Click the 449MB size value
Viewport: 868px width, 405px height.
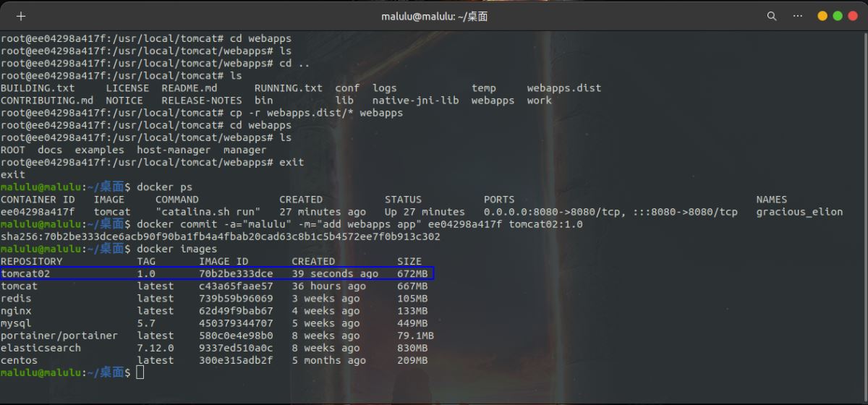[412, 323]
